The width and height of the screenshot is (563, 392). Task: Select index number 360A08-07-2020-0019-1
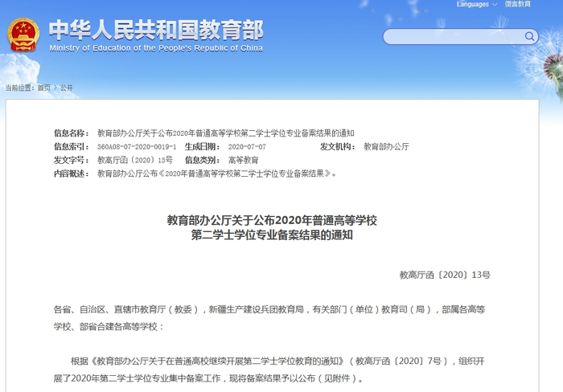tap(137, 147)
